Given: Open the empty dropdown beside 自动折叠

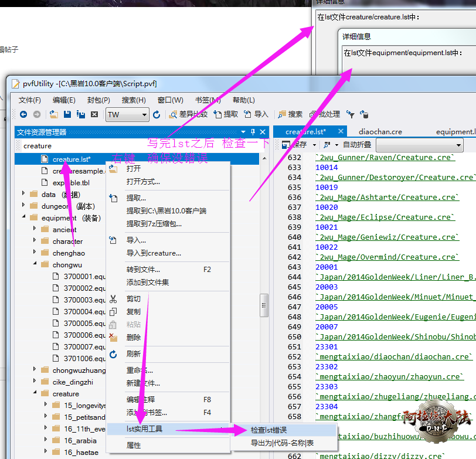Looking at the screenshot, I should coord(419,145).
